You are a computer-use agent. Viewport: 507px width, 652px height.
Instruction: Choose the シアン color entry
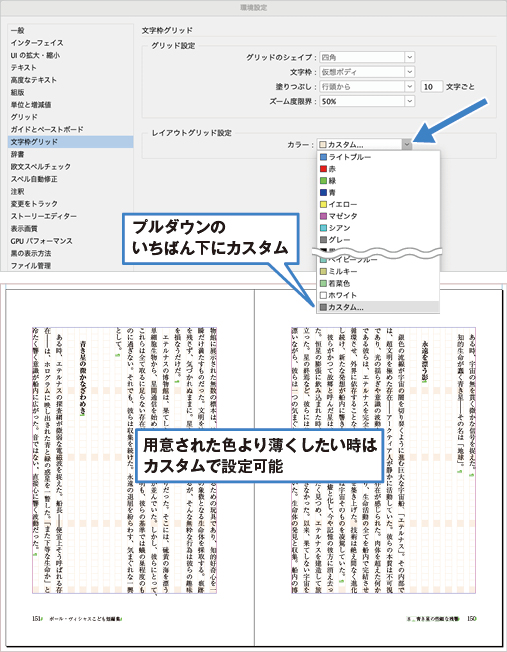point(378,228)
